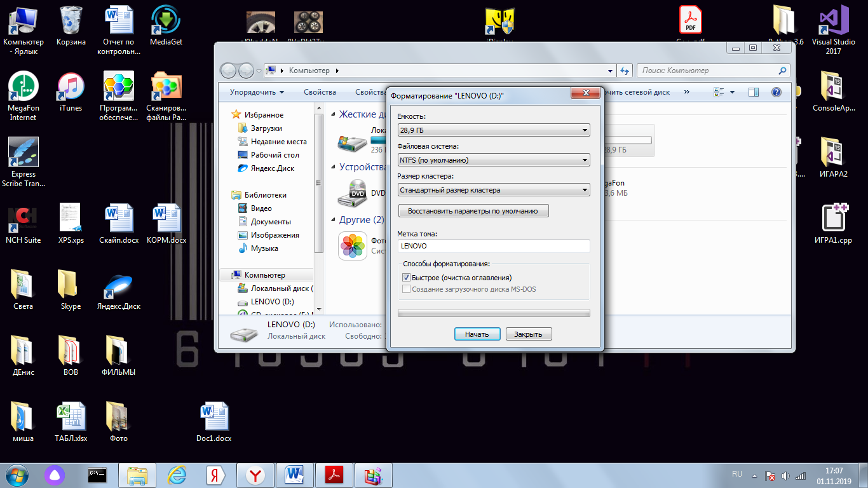Select Яндекс.Диск in the Explorer favorites
Image resolution: width=868 pixels, height=488 pixels.
click(272, 168)
